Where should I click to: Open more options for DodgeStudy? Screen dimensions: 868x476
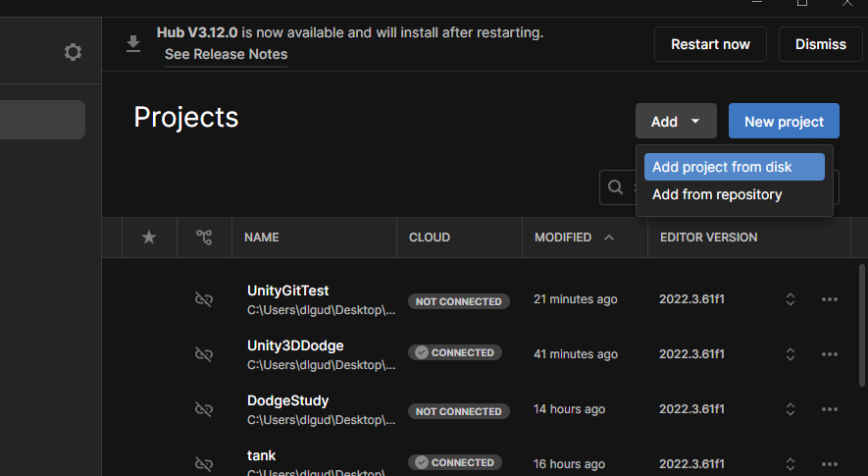(829, 409)
